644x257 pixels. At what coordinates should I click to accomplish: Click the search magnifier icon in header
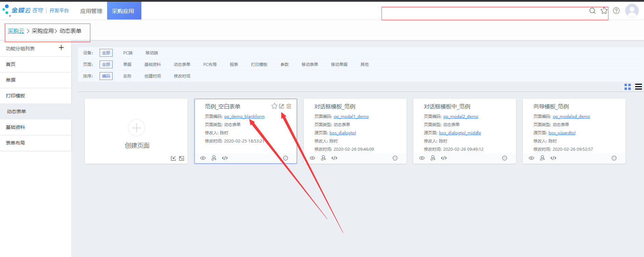click(x=592, y=11)
